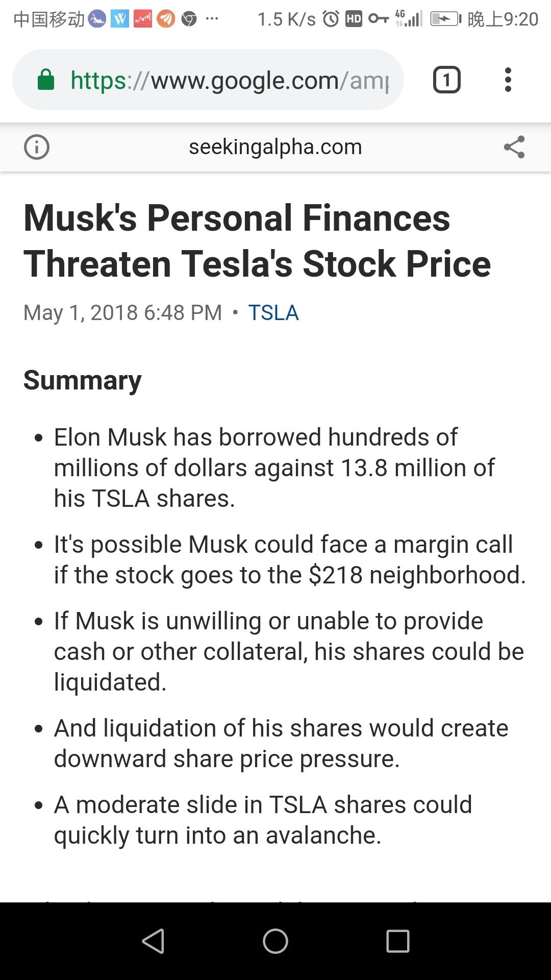The image size is (551, 980).
Task: Tap the orange notification icon in status bar
Action: pyautogui.click(x=165, y=19)
